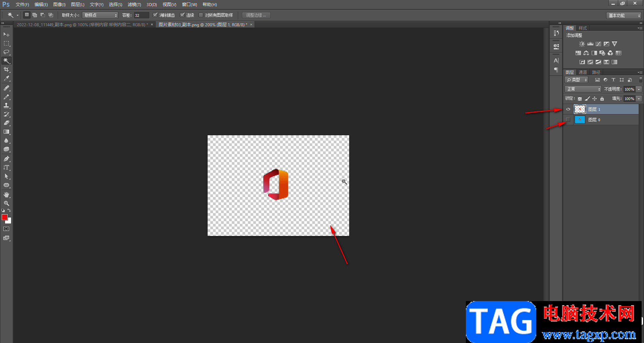
Task: Select the Pen tool
Action: (6, 159)
